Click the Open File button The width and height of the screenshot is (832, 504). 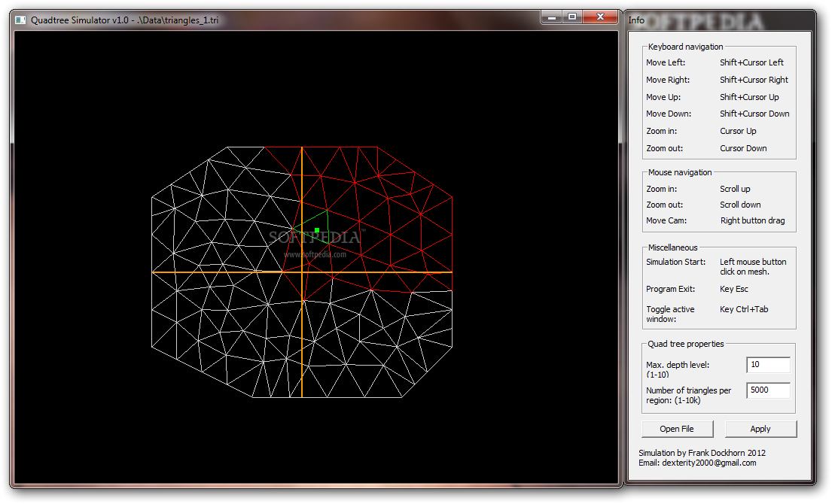tap(677, 429)
